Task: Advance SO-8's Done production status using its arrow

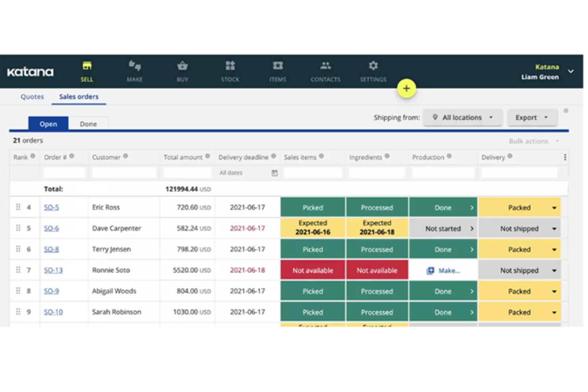Action: click(x=472, y=249)
